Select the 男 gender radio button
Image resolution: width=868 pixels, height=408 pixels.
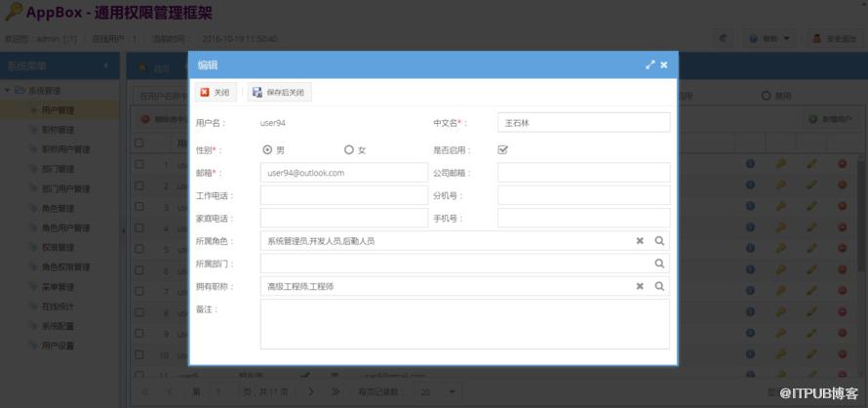[267, 149]
